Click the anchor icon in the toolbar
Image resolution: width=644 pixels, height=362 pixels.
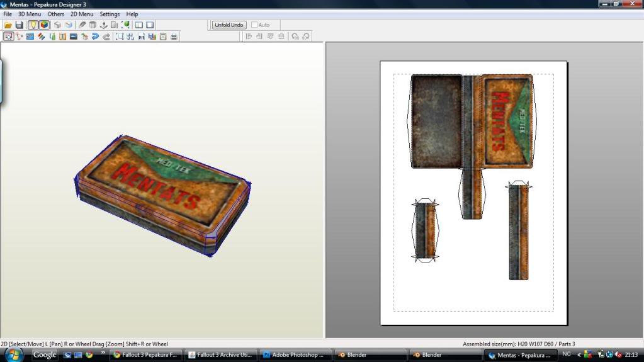tap(104, 25)
